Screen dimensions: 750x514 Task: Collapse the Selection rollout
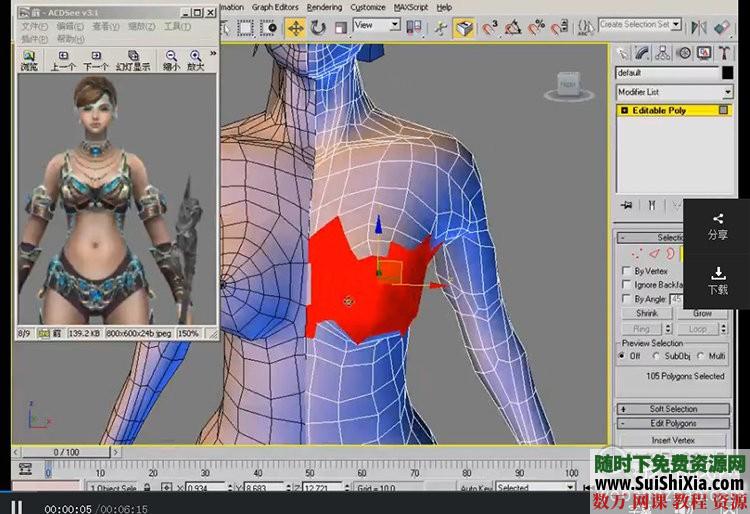(x=623, y=238)
